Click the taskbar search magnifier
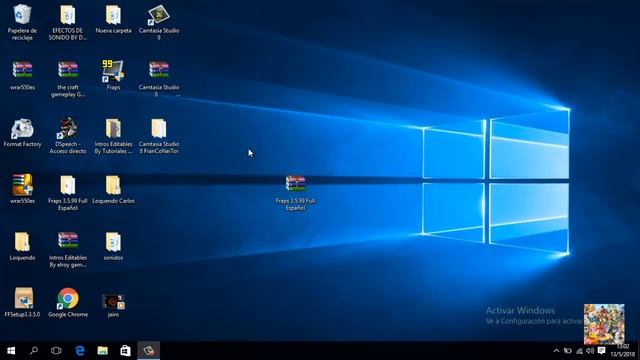The height and width of the screenshot is (360, 640). pos(34,351)
